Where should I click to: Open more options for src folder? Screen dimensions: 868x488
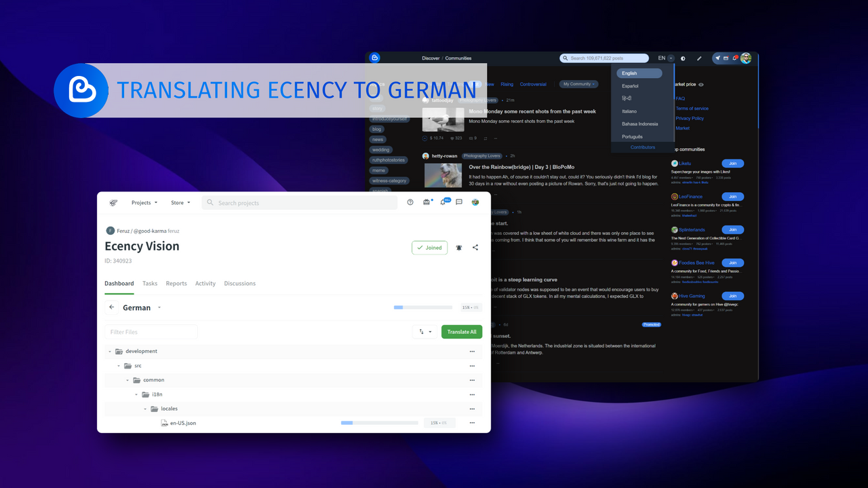coord(472,366)
